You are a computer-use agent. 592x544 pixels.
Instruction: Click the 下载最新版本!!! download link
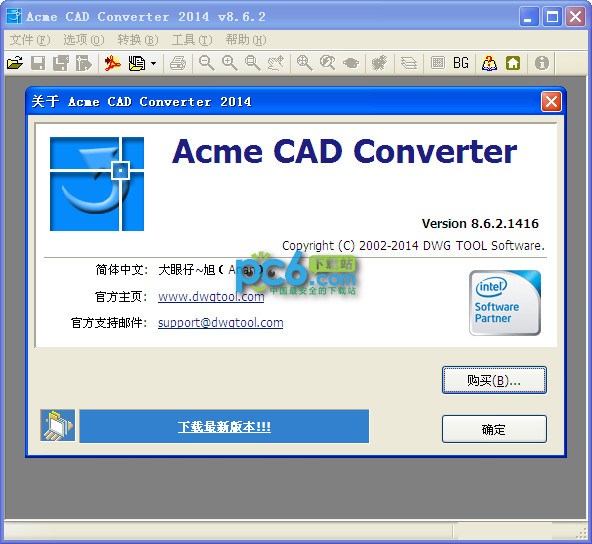[224, 427]
